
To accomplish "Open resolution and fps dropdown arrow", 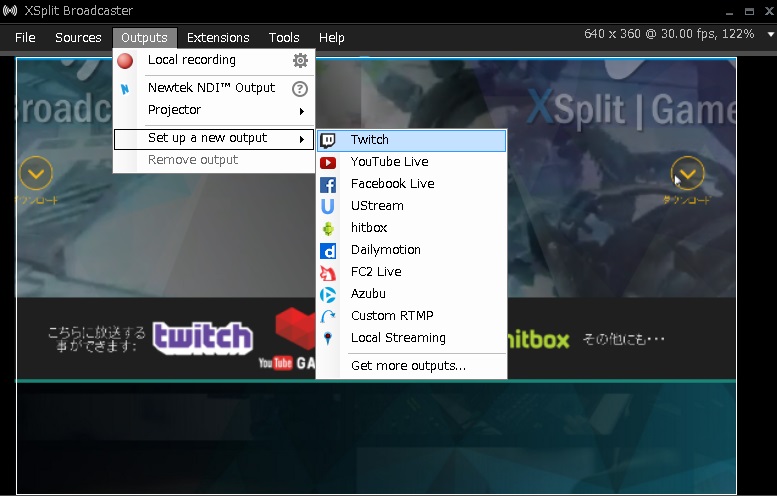I will tap(771, 34).
